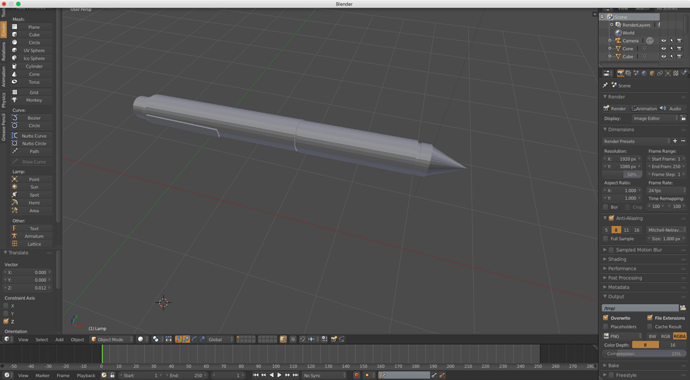Click the Render button

[x=615, y=109]
